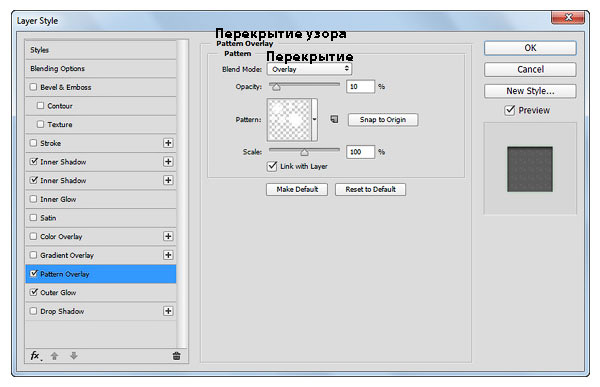Click the Make Default button
Viewport: 600px width, 387px height.
pyautogui.click(x=297, y=189)
